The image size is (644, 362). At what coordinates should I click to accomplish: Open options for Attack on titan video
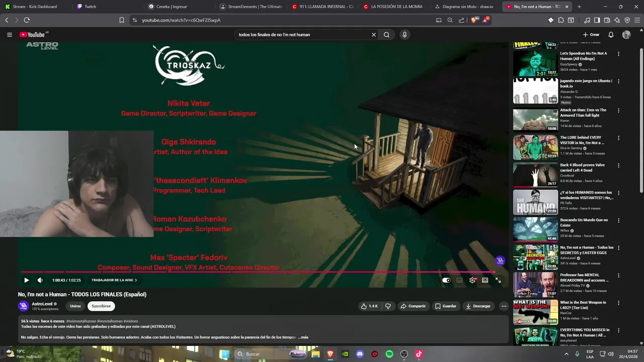point(618,111)
